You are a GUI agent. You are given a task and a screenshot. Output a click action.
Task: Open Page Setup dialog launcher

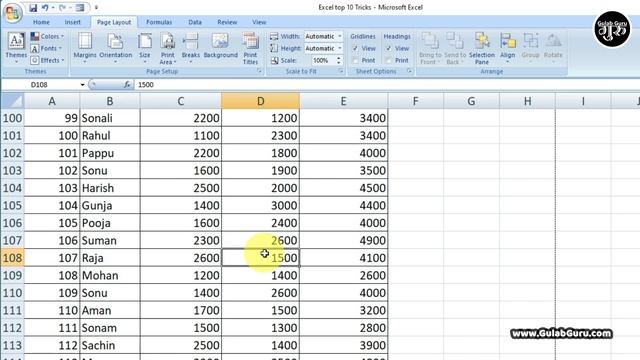(x=259, y=71)
